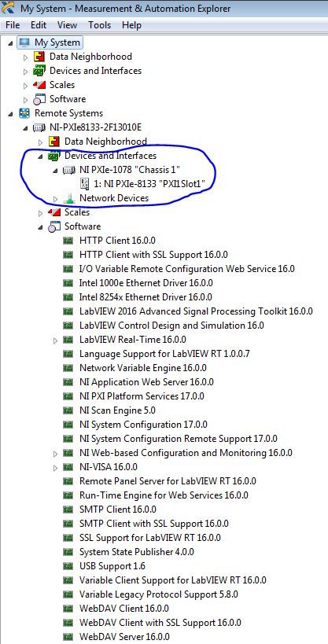Screen dimensions: 328x644
Task: Click the Remote Systems network icon
Action: pyautogui.click(x=24, y=113)
